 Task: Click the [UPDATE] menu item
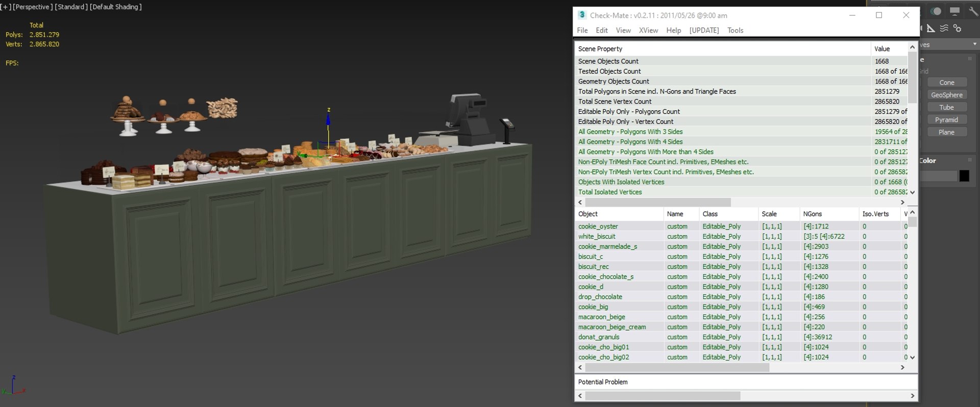[x=704, y=30]
